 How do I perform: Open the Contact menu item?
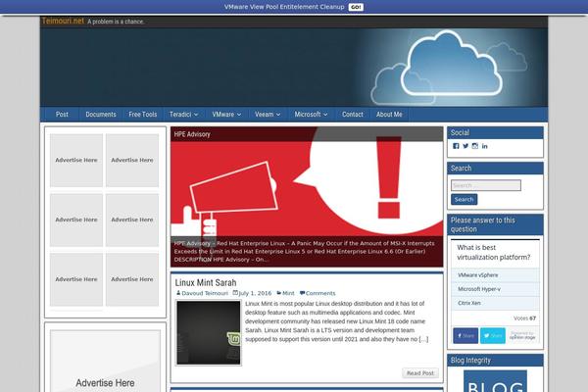pyautogui.click(x=353, y=115)
